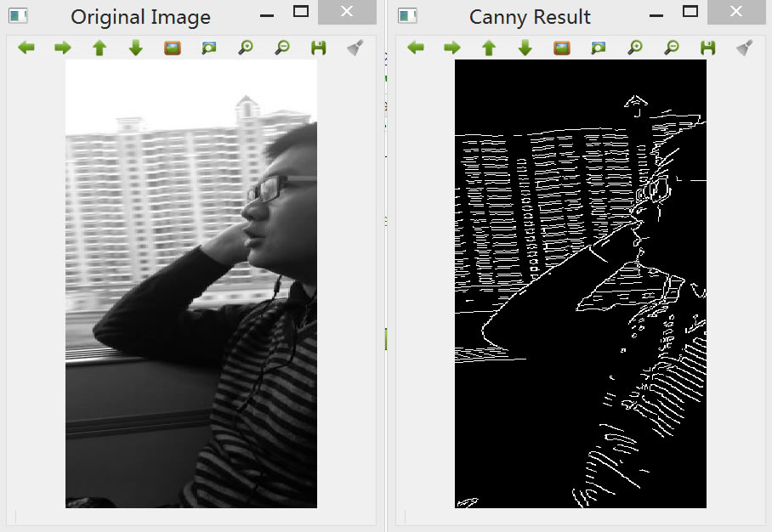Reset zoom to original size in Original Image window

(173, 48)
